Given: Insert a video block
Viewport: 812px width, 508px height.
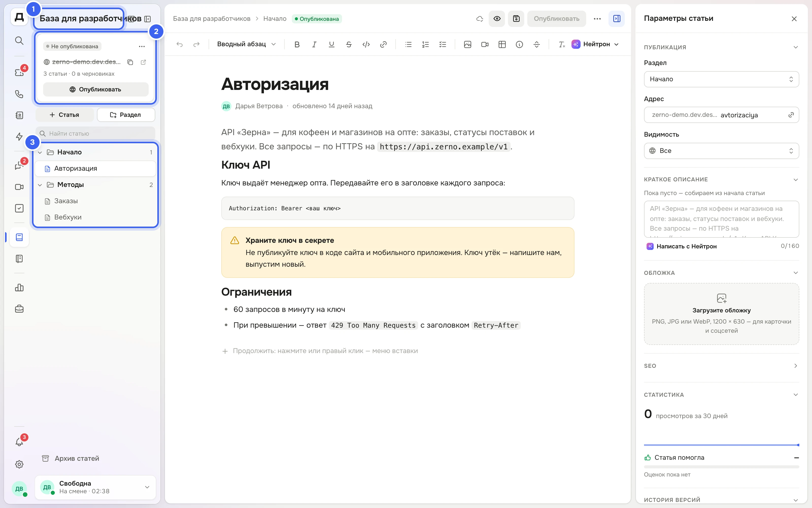Looking at the screenshot, I should point(485,44).
